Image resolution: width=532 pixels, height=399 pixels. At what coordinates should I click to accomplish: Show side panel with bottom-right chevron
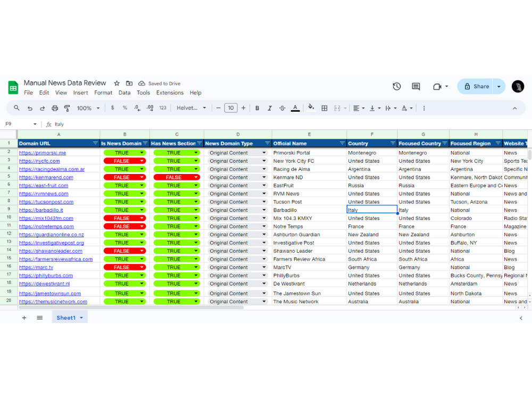521,318
